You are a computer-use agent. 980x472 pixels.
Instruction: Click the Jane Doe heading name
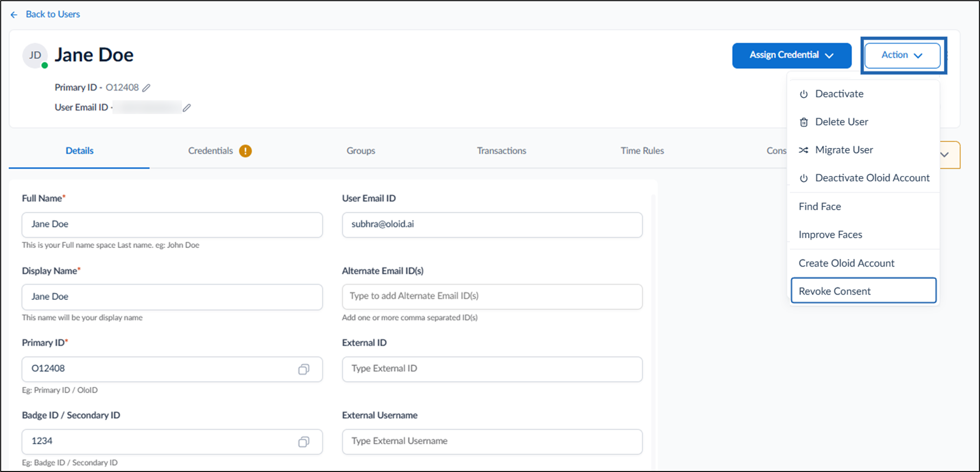tap(94, 55)
